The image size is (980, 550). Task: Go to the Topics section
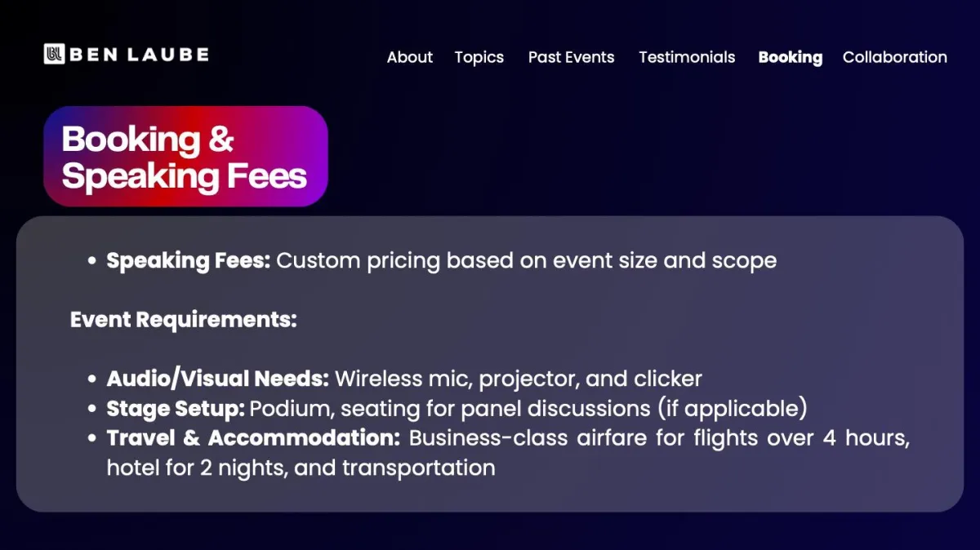(x=479, y=57)
